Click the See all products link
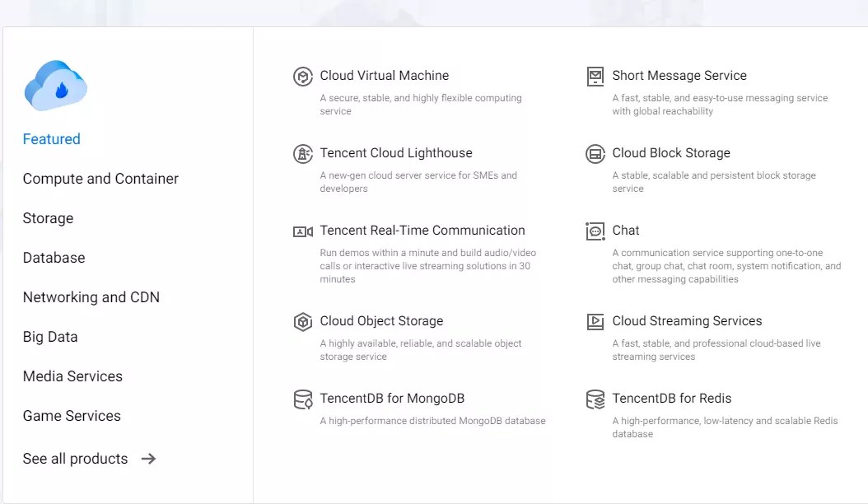The width and height of the screenshot is (868, 504). 75,459
